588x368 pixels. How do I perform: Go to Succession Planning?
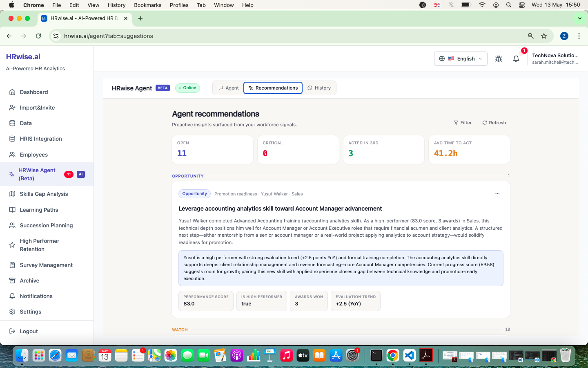(47, 225)
